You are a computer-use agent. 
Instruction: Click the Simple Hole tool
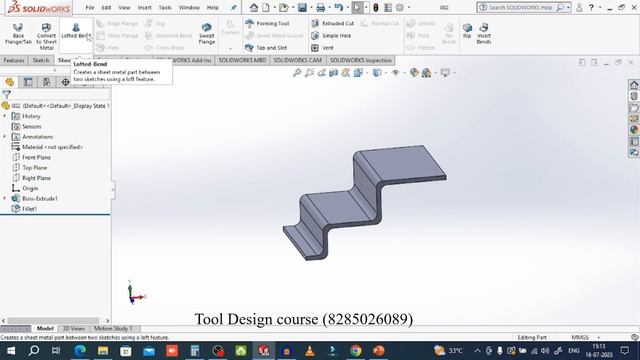coord(331,36)
